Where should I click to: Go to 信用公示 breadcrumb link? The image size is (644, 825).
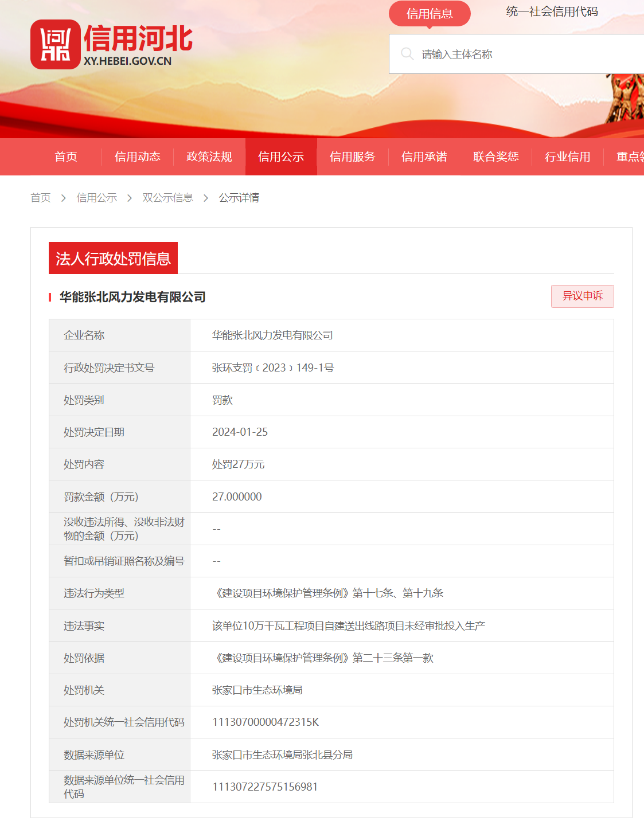pyautogui.click(x=97, y=198)
